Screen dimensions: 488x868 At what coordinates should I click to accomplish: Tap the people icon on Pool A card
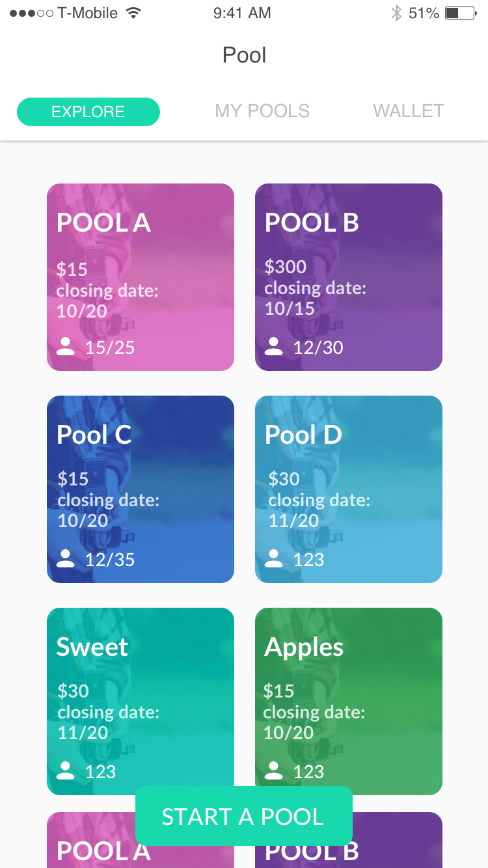66,347
